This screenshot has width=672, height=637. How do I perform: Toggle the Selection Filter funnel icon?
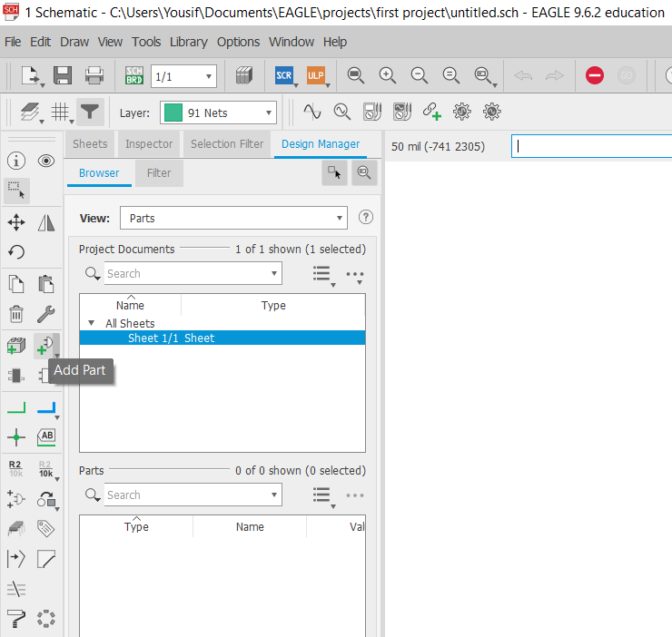pyautogui.click(x=90, y=113)
